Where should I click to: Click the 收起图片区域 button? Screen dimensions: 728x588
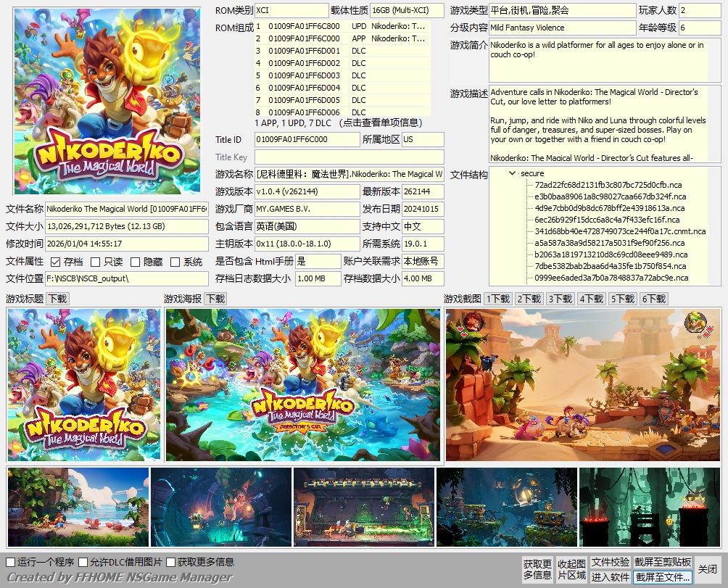pos(571,569)
